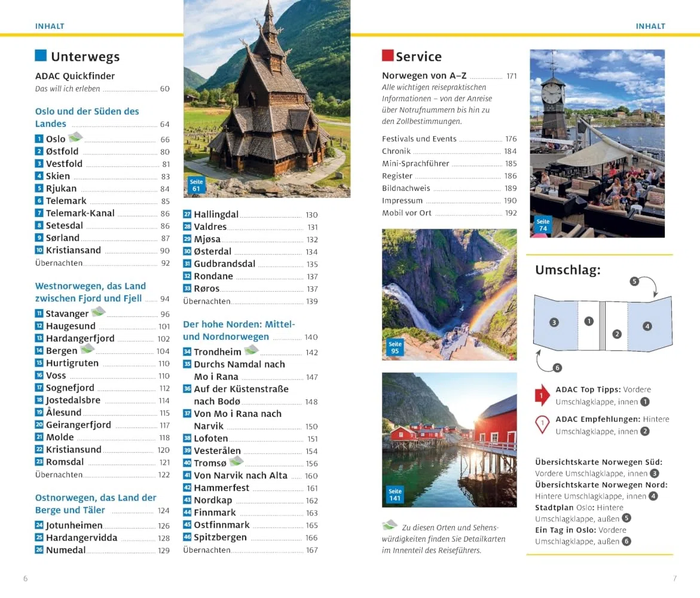Click the Vesterålen entry
Screen dimensions: 700x598
(x=250, y=451)
